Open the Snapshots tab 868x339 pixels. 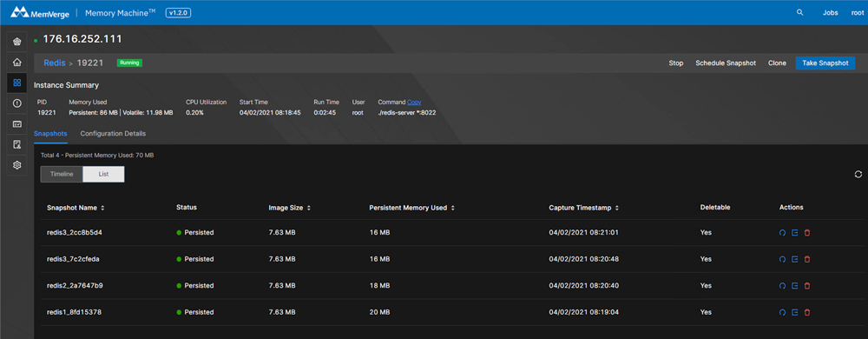tap(50, 134)
